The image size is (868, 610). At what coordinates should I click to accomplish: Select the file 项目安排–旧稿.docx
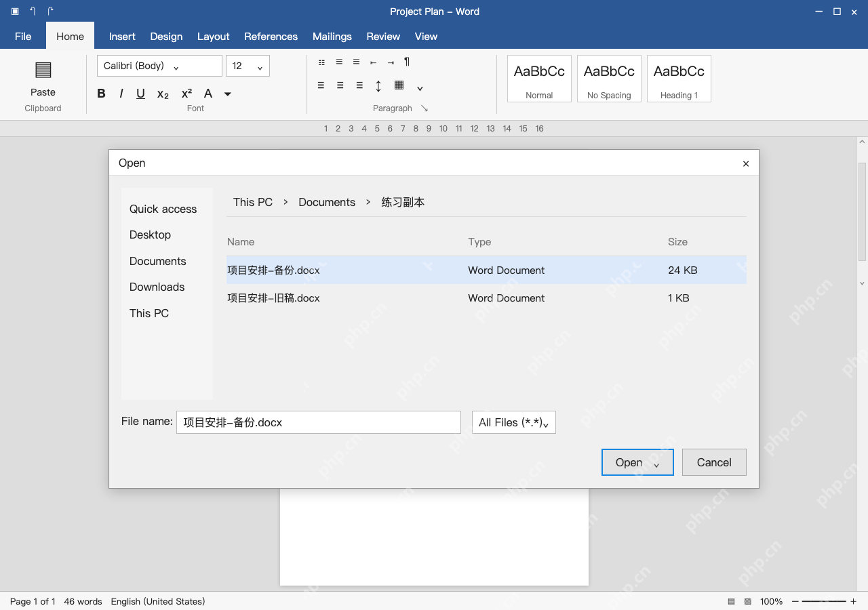486,298
